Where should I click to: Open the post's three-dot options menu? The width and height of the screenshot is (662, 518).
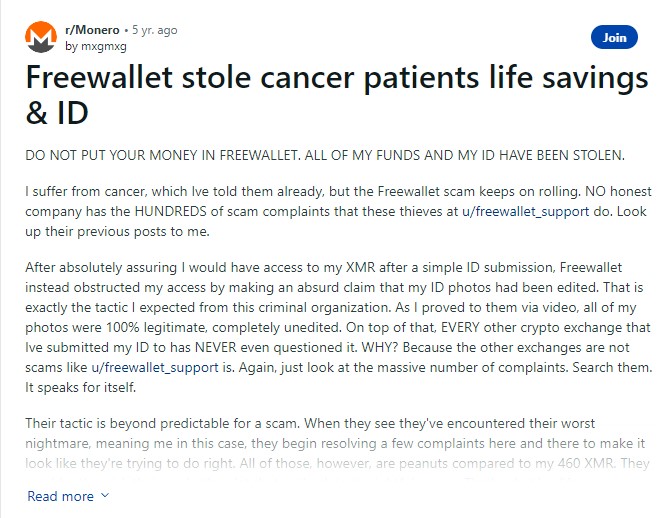pyautogui.click(x=652, y=38)
